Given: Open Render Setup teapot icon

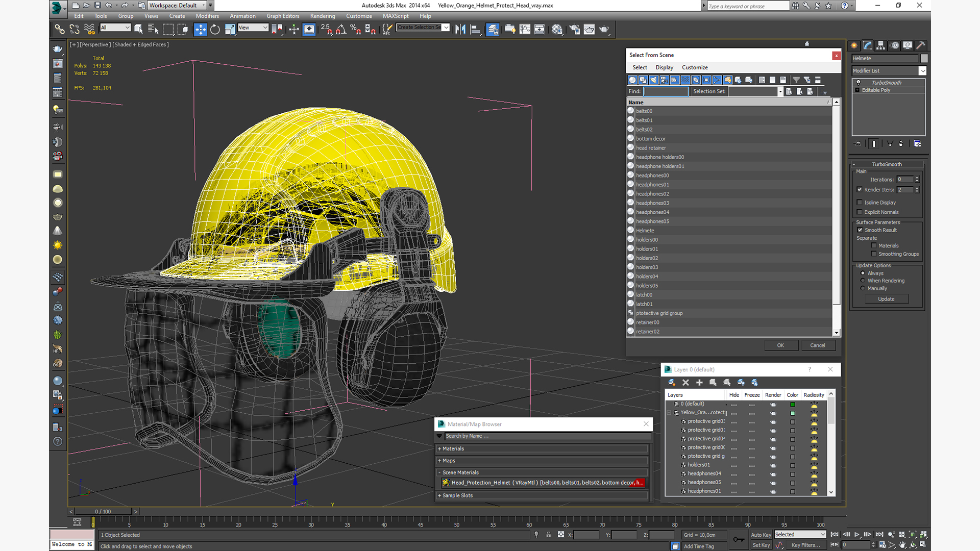Looking at the screenshot, I should (x=575, y=30).
